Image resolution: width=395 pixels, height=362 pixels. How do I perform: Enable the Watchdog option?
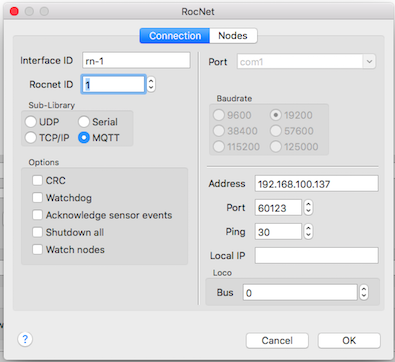37,197
